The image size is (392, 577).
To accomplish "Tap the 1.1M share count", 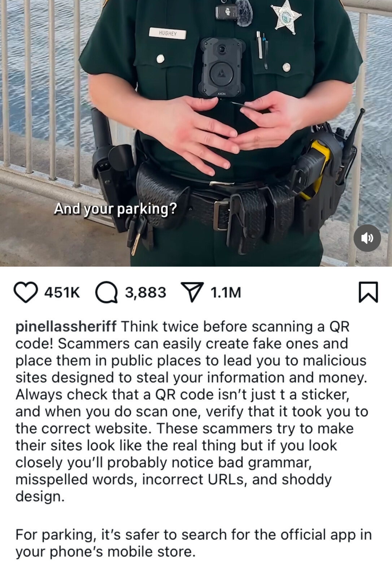I will (x=226, y=292).
